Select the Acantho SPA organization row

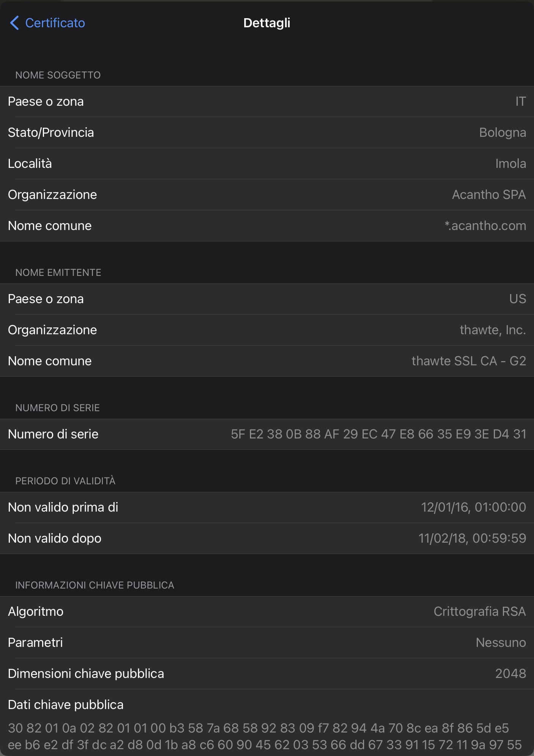pyautogui.click(x=267, y=195)
